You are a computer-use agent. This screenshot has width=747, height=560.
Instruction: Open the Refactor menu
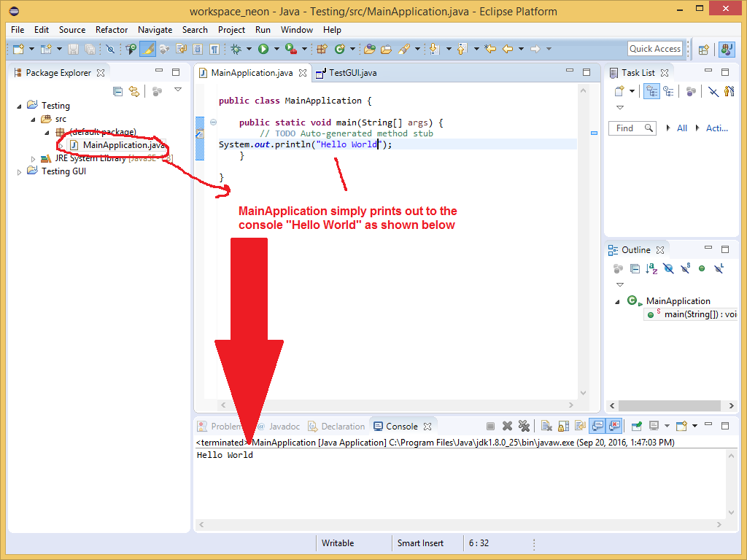coord(112,30)
